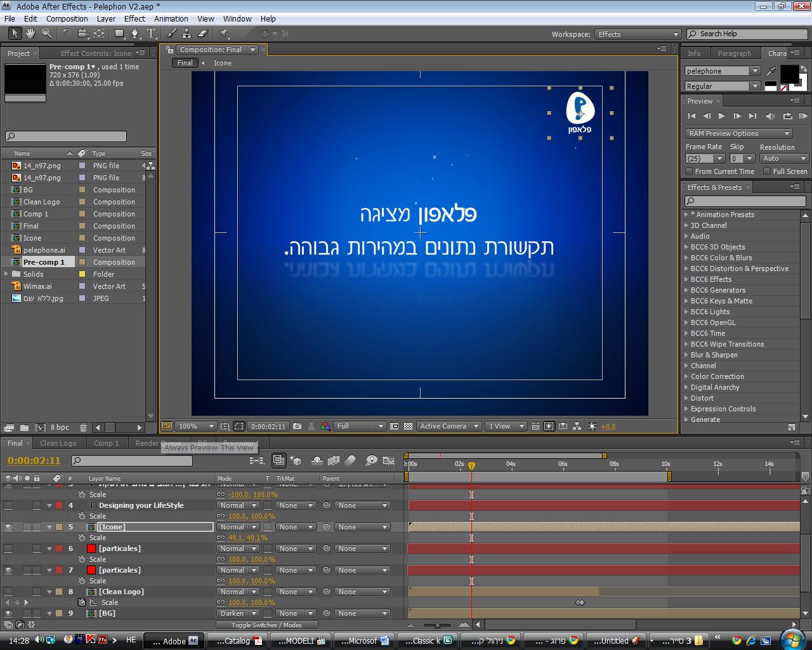Open the viewer magnification 100% dropdown
This screenshot has height=650, width=812.
(195, 427)
